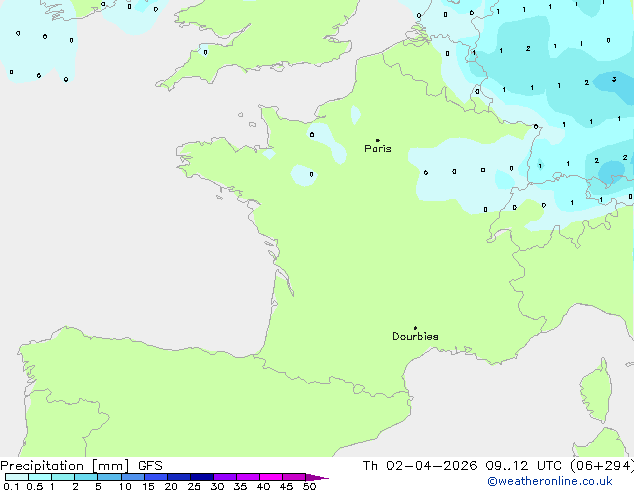This screenshot has width=634, height=490.
Task: Click the forecast date 02-04-2026 text
Action: 431,466
